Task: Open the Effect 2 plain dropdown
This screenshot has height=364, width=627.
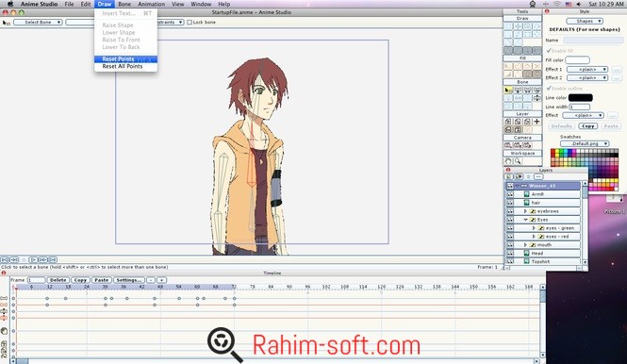Action: click(x=587, y=77)
